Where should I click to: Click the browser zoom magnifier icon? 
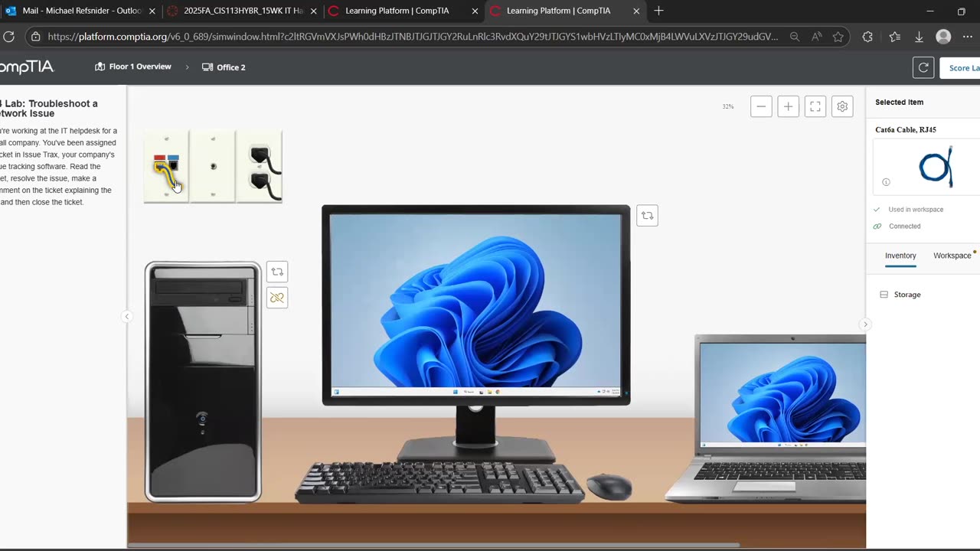point(795,37)
